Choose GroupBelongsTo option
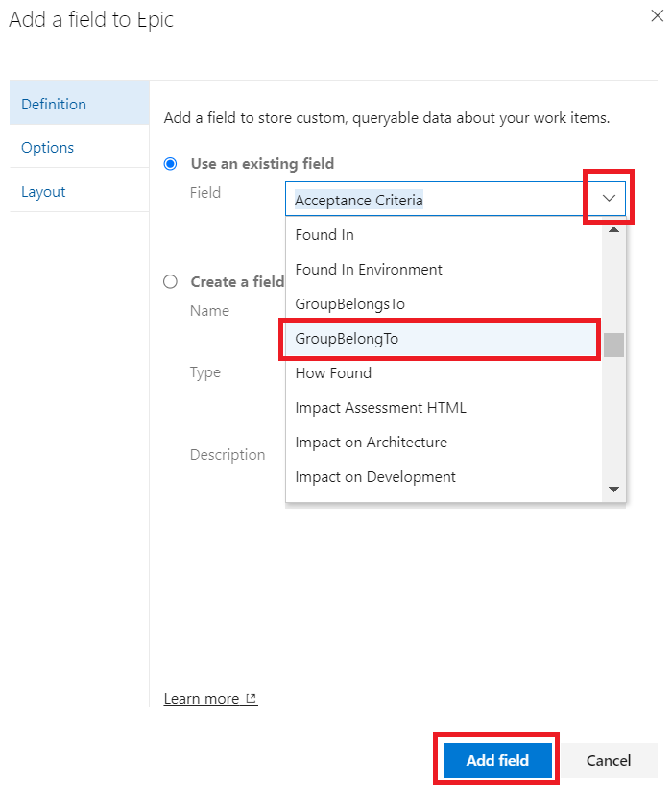This screenshot has width=672, height=790. point(444,304)
